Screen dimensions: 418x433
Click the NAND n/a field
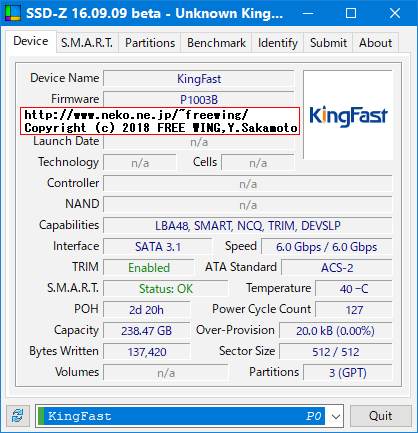(x=248, y=205)
